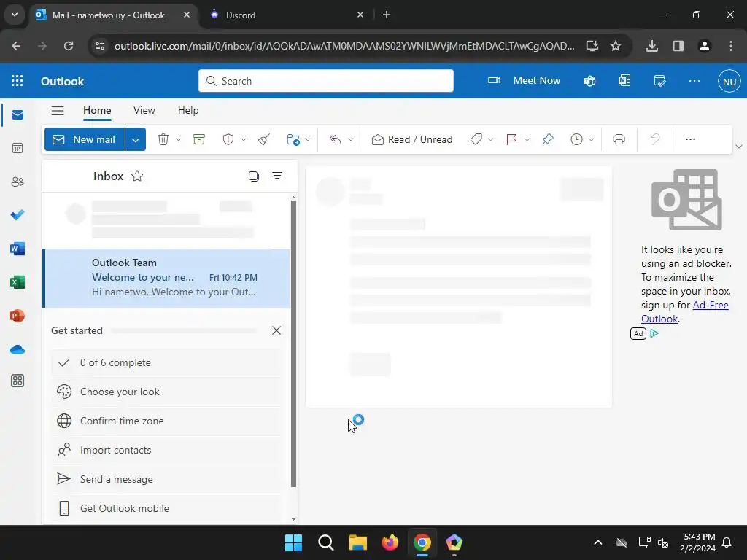Delete the selected message with trash icon

coord(163,139)
